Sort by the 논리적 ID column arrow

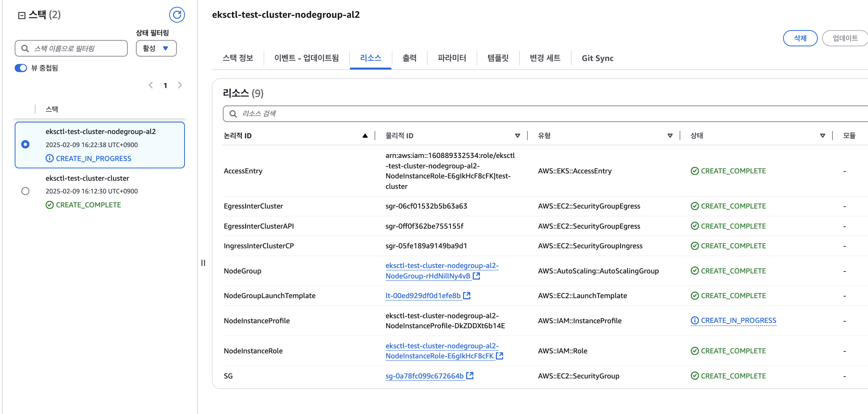[365, 136]
